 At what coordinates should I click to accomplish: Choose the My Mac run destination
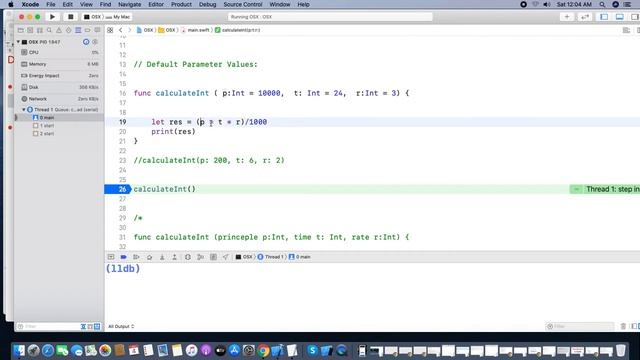(x=118, y=17)
